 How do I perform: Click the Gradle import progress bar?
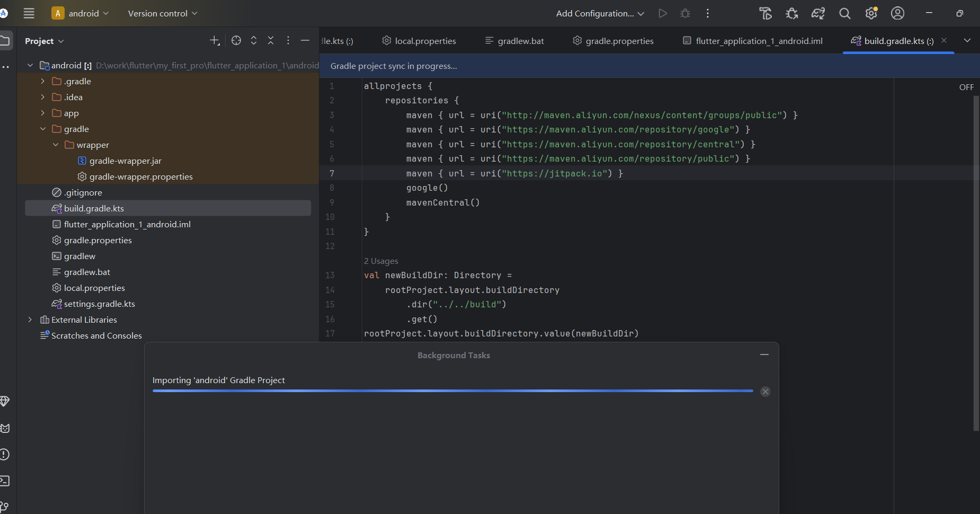point(453,391)
